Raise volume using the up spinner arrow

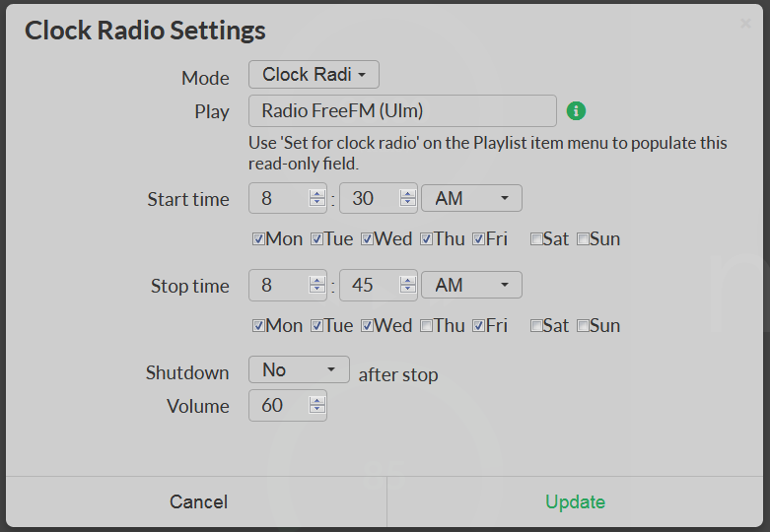coord(316,401)
